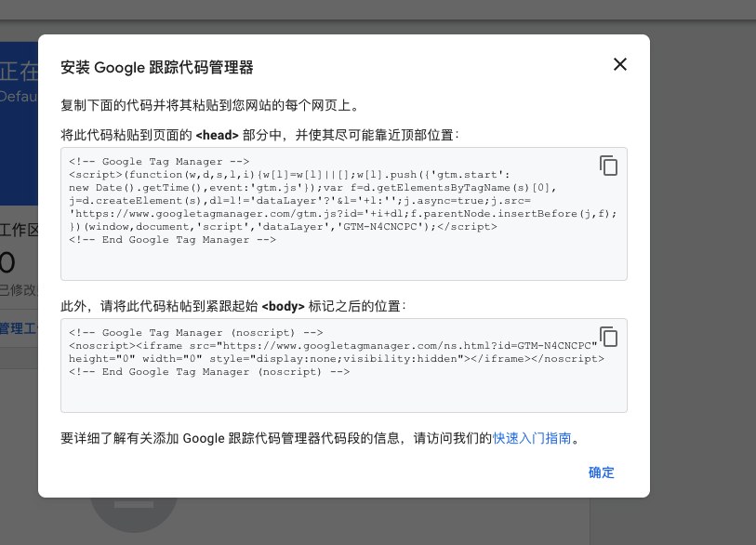
Task: Select the 'GTM-N4CNCPC' line in head code
Action: 283,227
